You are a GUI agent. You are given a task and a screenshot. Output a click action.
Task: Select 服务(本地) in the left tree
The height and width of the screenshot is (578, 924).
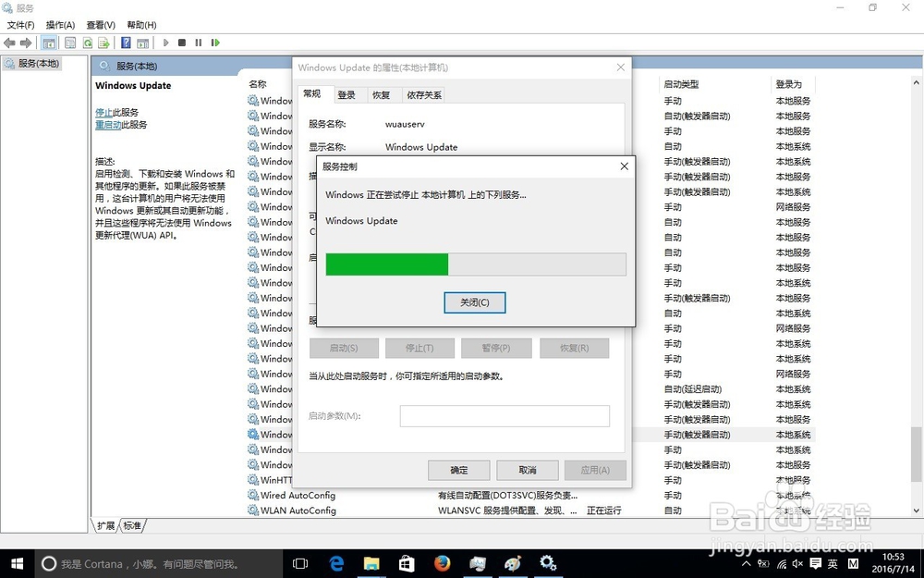click(x=37, y=63)
